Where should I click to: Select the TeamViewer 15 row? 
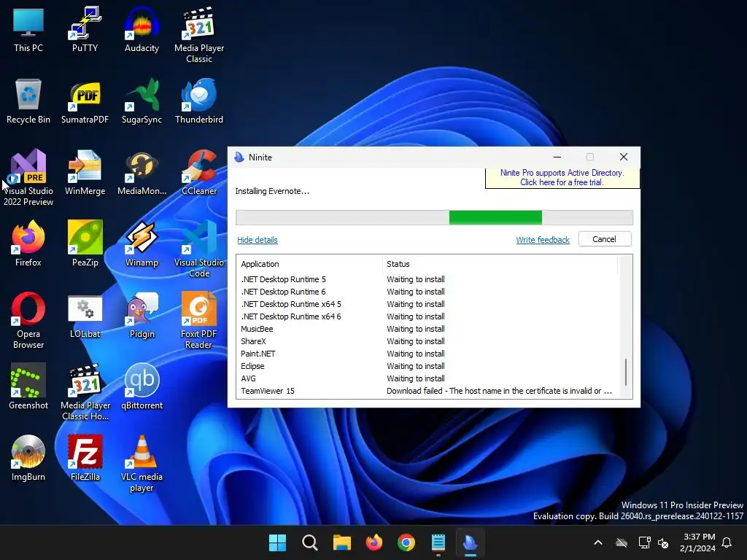click(429, 391)
